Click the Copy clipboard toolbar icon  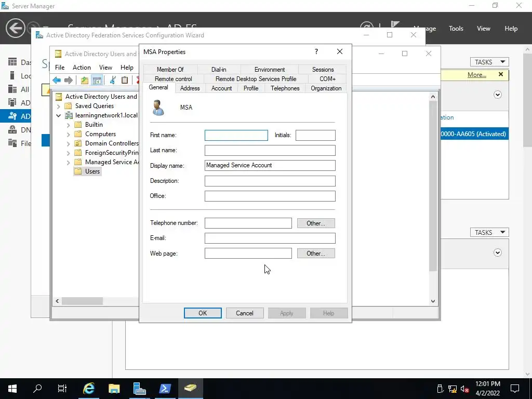[125, 80]
